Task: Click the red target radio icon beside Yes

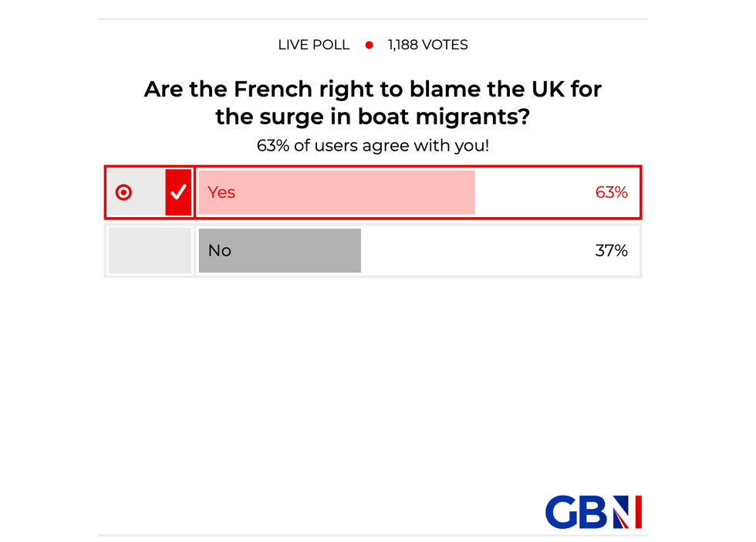Action: [x=123, y=192]
